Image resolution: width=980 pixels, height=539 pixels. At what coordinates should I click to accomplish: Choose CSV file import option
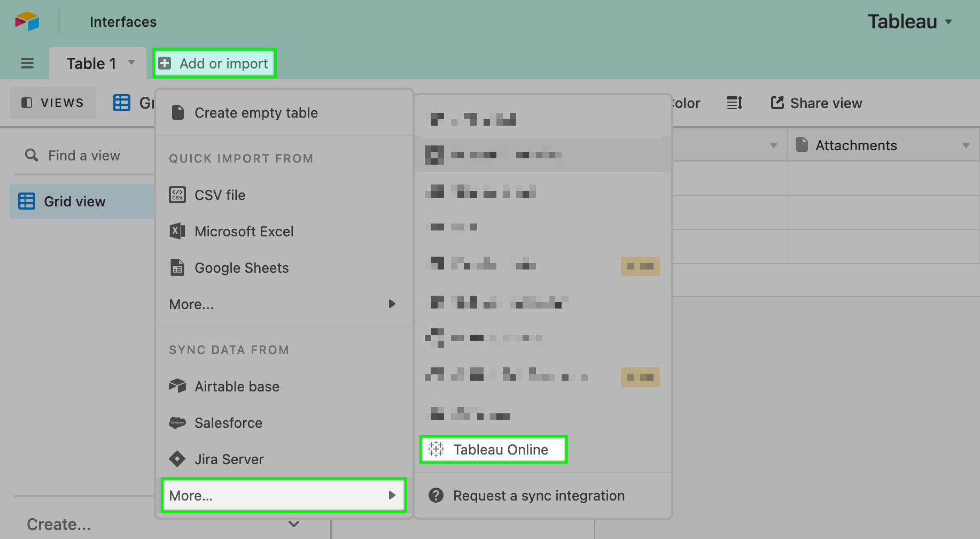284,195
